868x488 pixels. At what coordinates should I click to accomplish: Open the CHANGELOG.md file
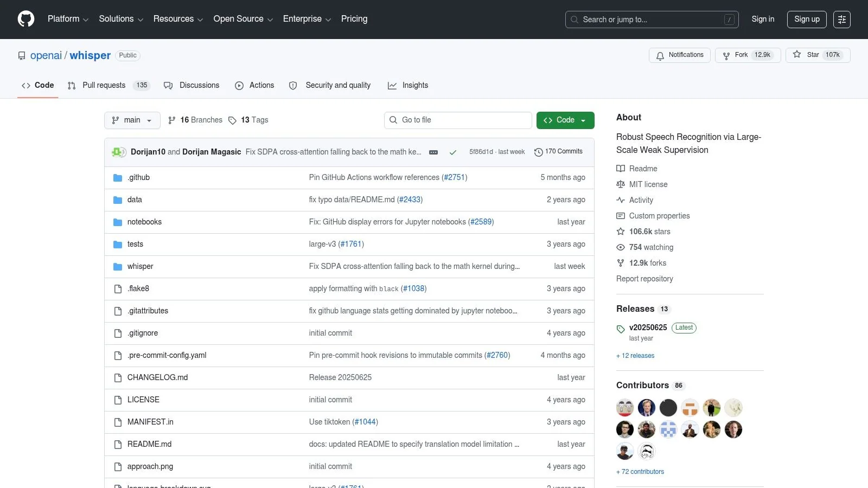[x=158, y=377]
